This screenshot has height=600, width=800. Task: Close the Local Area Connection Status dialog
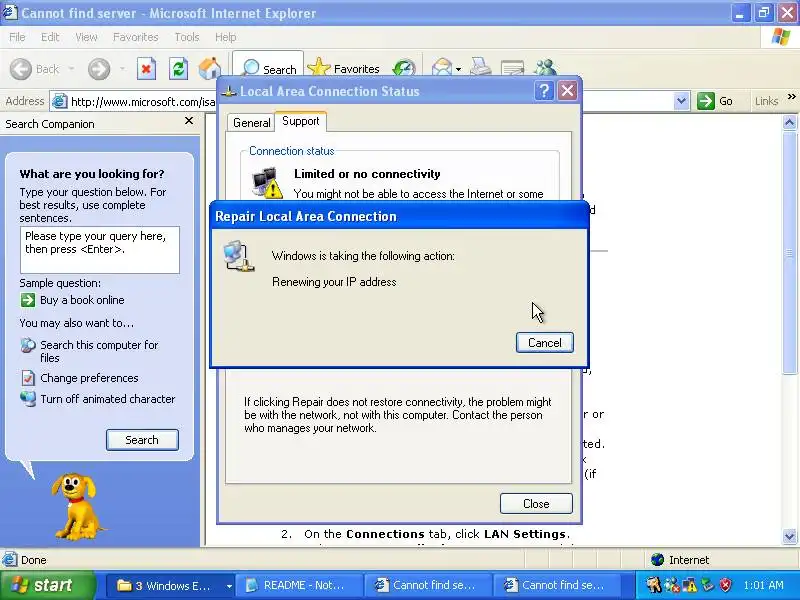tap(567, 91)
